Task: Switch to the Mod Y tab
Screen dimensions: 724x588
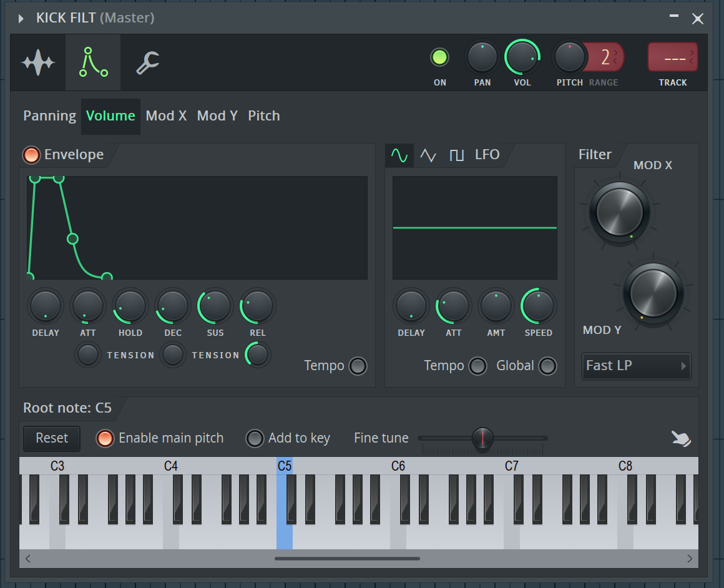Action: click(217, 116)
